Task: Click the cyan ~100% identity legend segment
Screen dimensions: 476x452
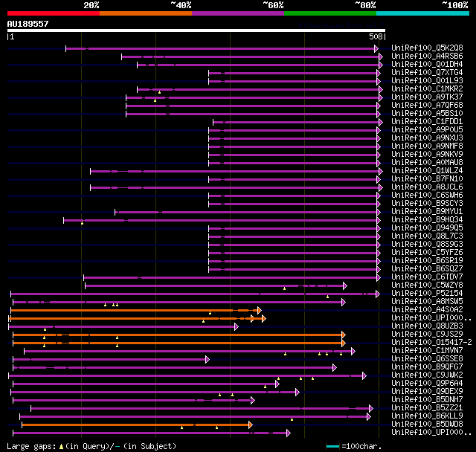Action: 423,13
